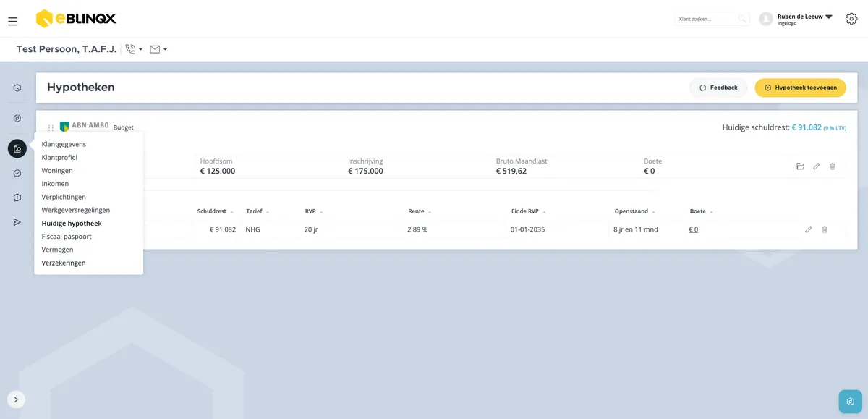Screen dimensions: 868x419
Task: Sort the table by Einde RVP
Action: point(529,211)
